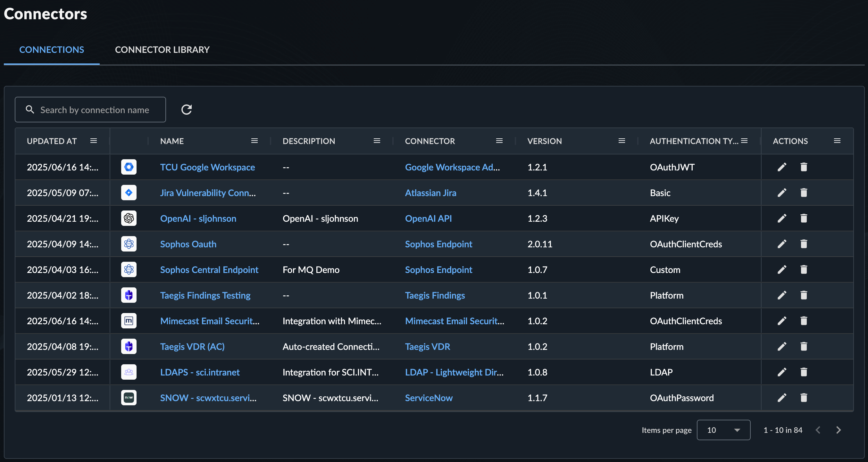Click the LDAP authentication type cell
This screenshot has height=462, width=868.
[x=661, y=372]
